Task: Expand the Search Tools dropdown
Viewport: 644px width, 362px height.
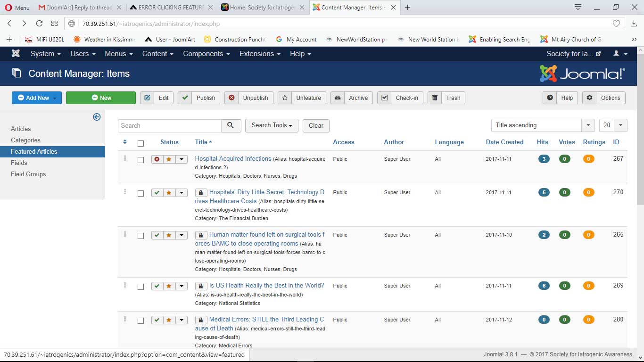Action: (x=272, y=125)
